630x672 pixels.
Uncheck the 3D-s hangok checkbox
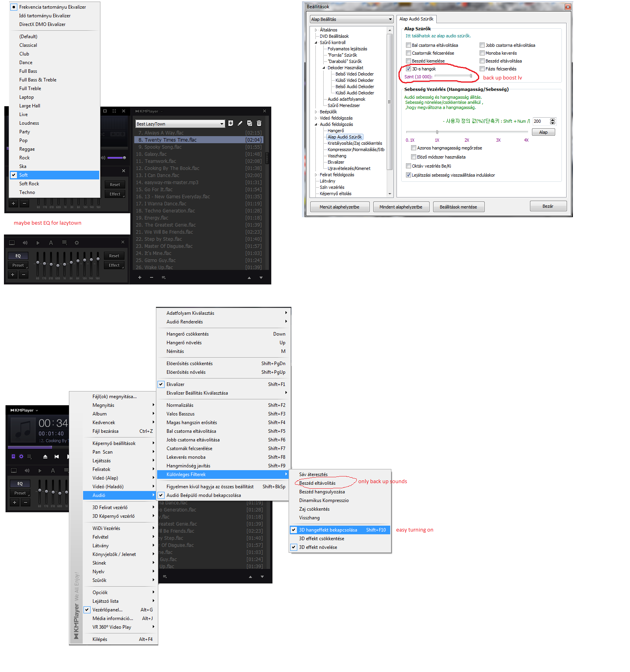408,69
